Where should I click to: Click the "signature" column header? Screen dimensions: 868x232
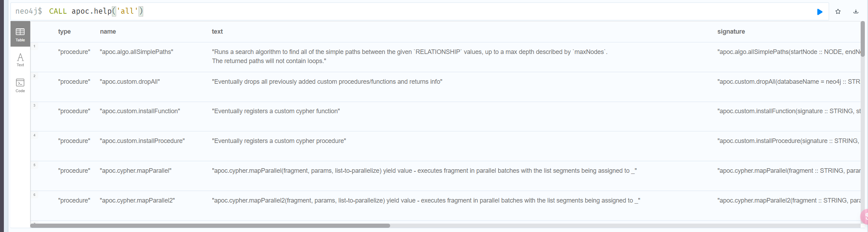tap(731, 32)
